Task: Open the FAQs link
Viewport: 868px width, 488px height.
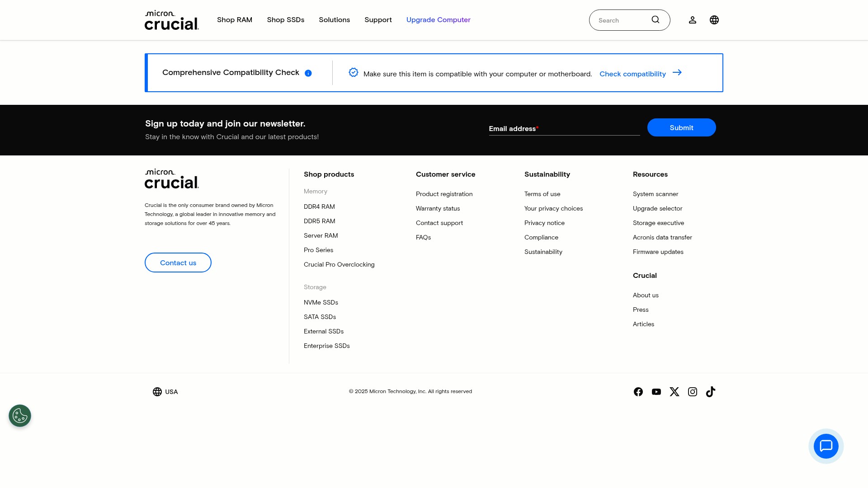Action: (x=423, y=238)
